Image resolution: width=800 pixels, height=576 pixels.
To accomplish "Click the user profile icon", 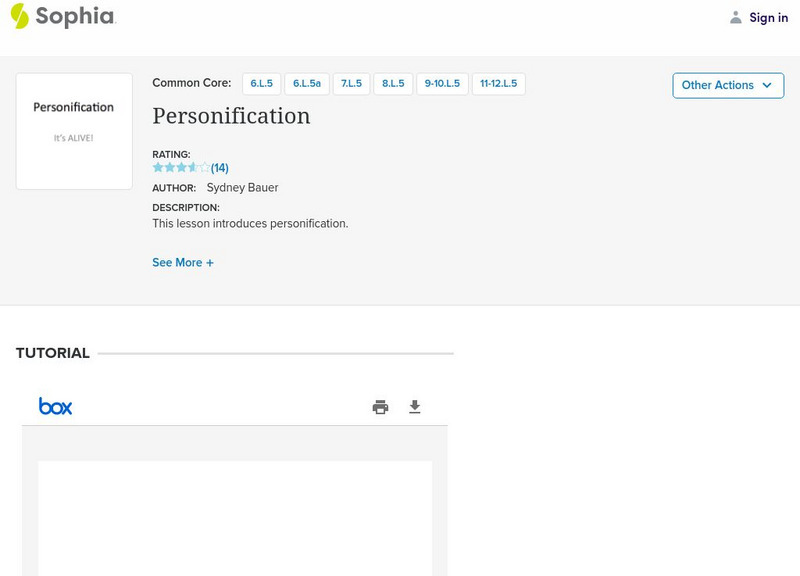I will pos(736,17).
